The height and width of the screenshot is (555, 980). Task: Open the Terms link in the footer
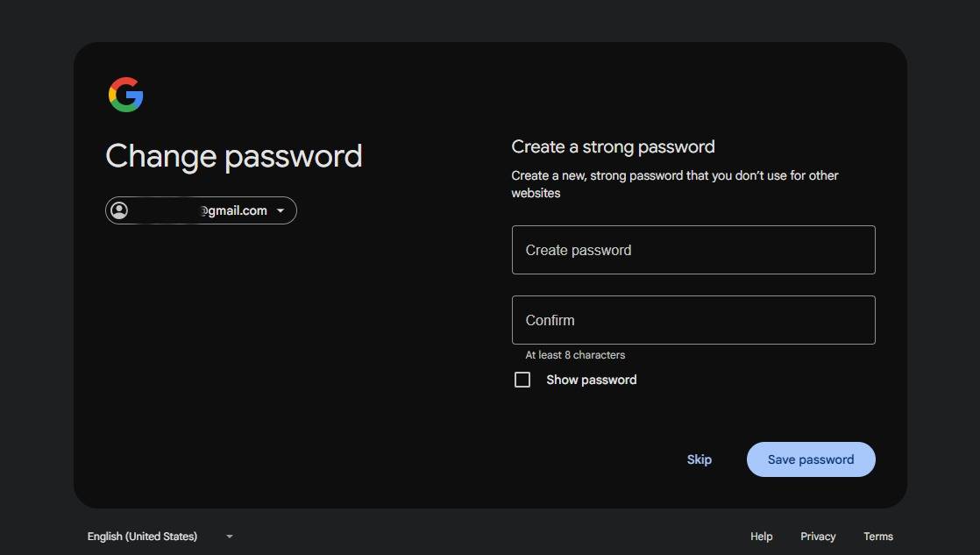878,537
